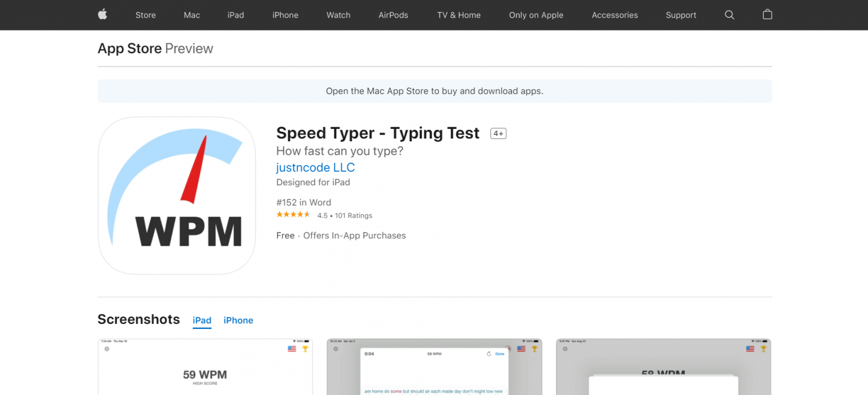The image size is (868, 395).
Task: Open the first iPad screenshot showing 59 WPM
Action: [205, 367]
